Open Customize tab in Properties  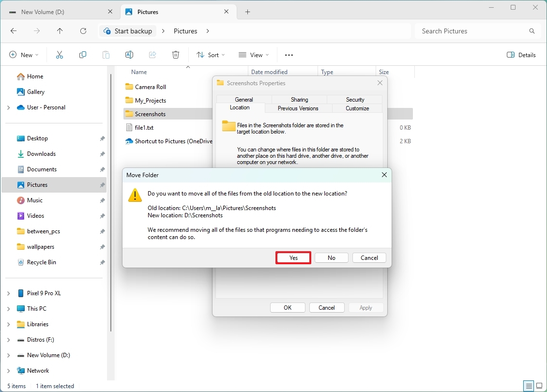(x=357, y=108)
